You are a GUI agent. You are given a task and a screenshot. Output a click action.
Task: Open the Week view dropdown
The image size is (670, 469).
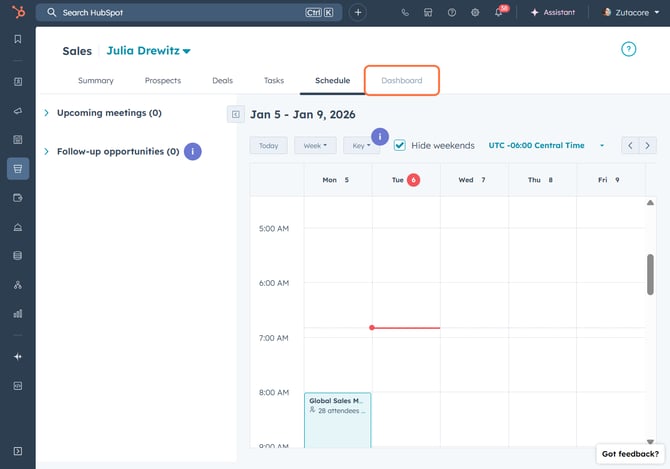pyautogui.click(x=314, y=145)
